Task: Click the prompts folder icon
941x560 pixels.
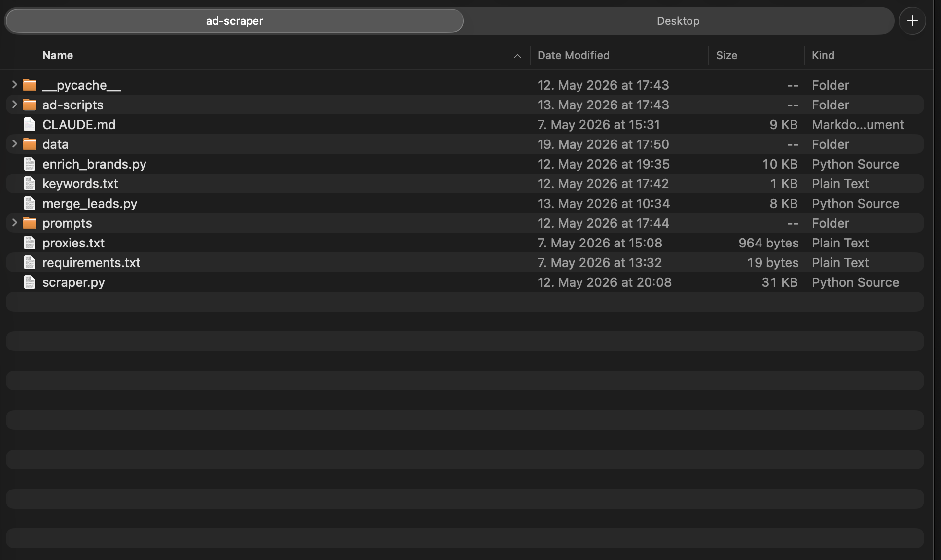Action: (30, 223)
